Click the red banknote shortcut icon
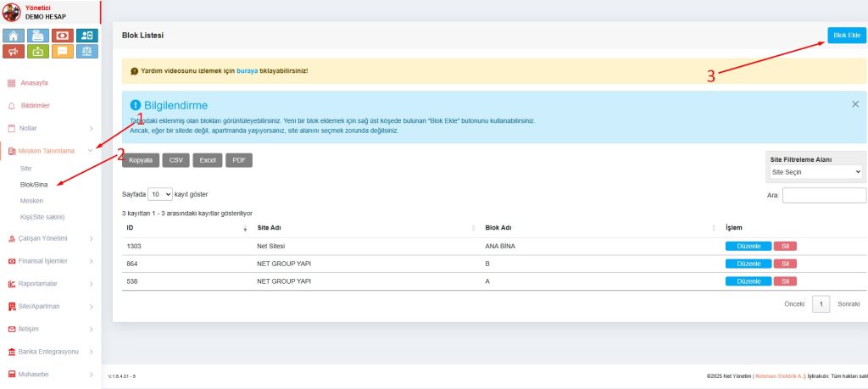 tap(62, 36)
